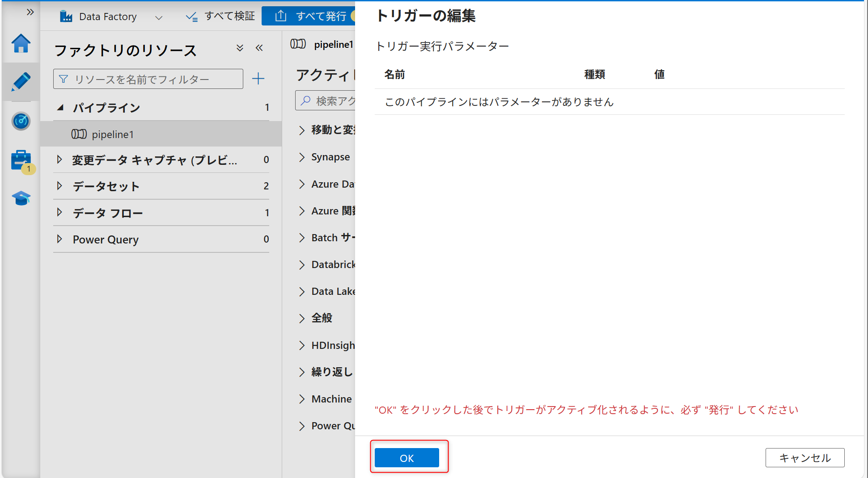Click the plus icon to add resource
Viewport: 868px width, 478px height.
tap(258, 79)
